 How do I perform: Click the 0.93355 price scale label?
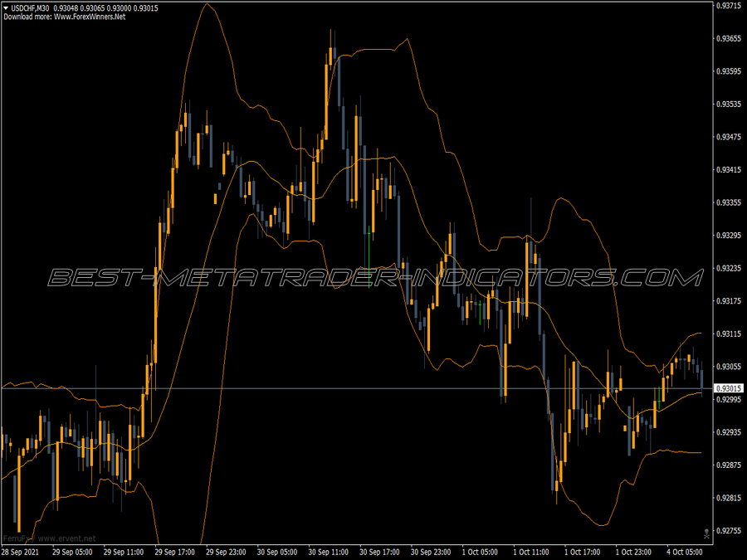(729, 202)
